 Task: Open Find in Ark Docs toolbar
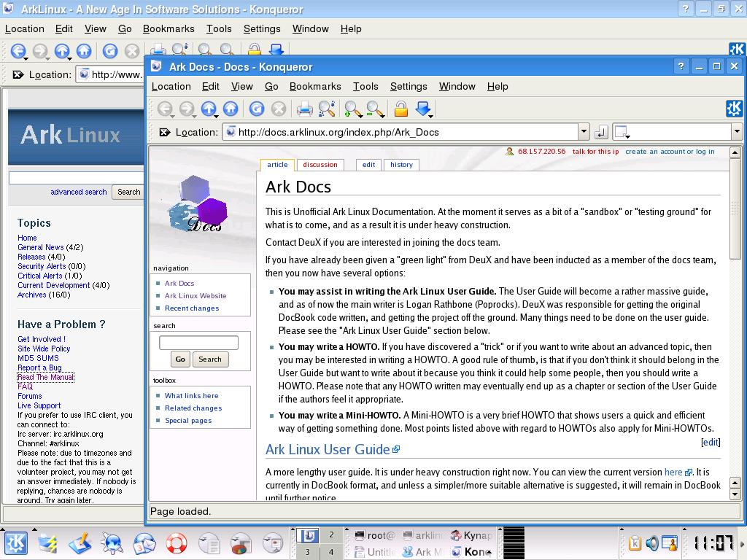[x=327, y=109]
